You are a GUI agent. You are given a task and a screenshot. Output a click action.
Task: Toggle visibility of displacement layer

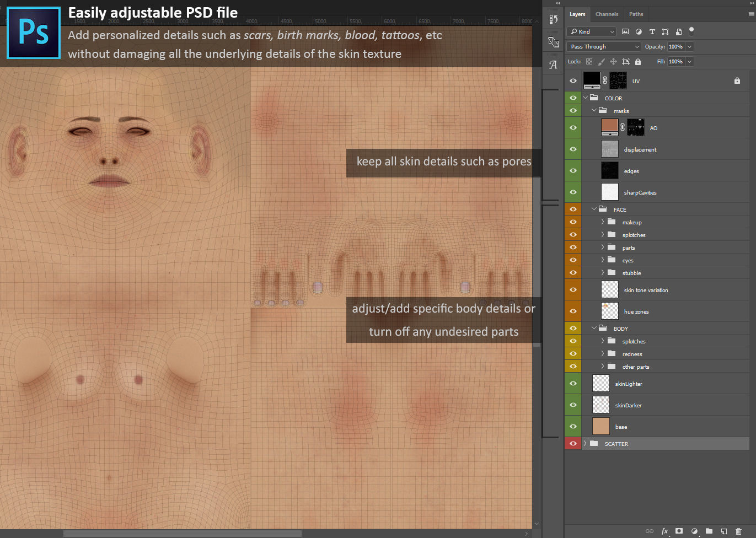tap(573, 149)
